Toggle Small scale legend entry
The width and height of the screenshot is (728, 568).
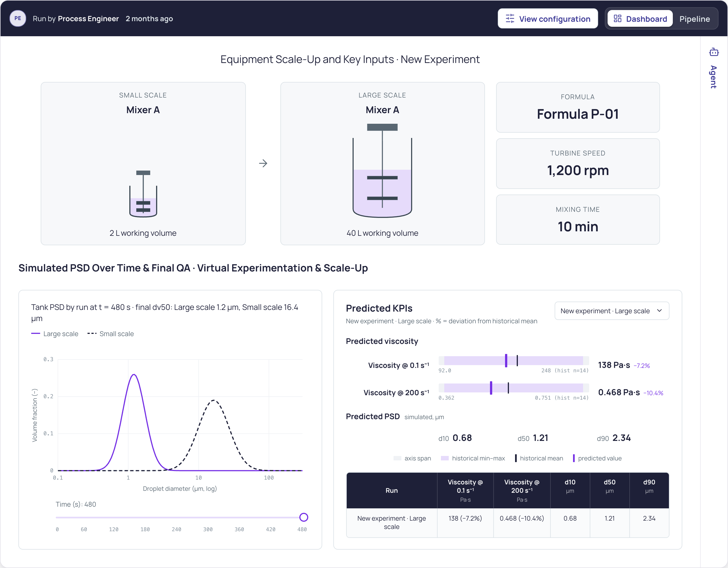(x=110, y=334)
